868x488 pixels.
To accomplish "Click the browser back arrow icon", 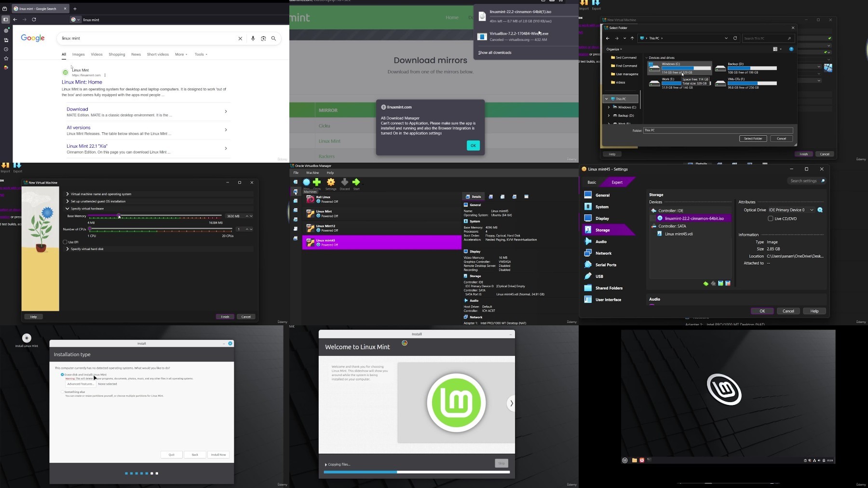I will tap(15, 20).
